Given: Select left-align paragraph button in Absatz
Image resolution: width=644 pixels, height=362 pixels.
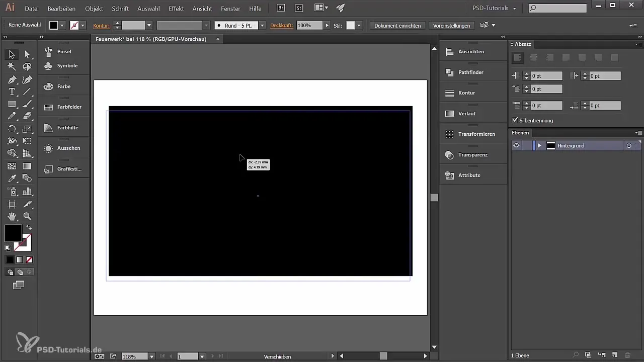Looking at the screenshot, I should coord(517,58).
